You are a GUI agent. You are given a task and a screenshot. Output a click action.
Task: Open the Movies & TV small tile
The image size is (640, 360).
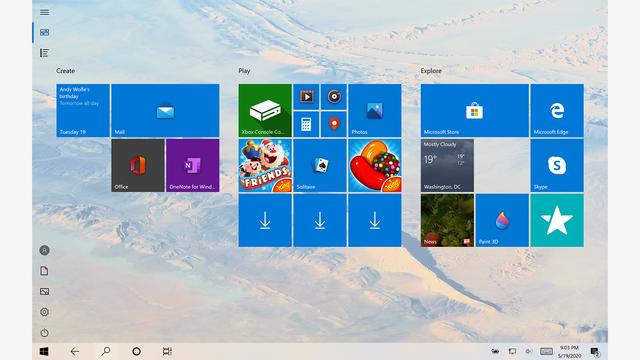point(306,97)
